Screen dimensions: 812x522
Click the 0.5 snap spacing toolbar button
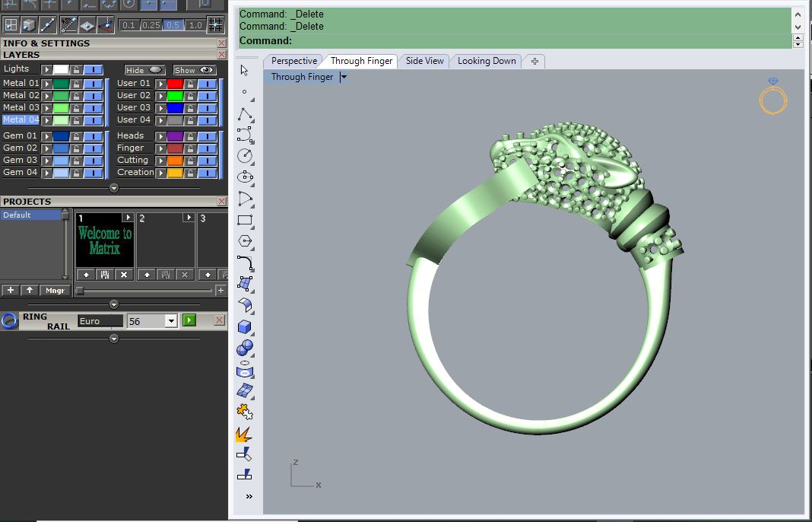[173, 24]
